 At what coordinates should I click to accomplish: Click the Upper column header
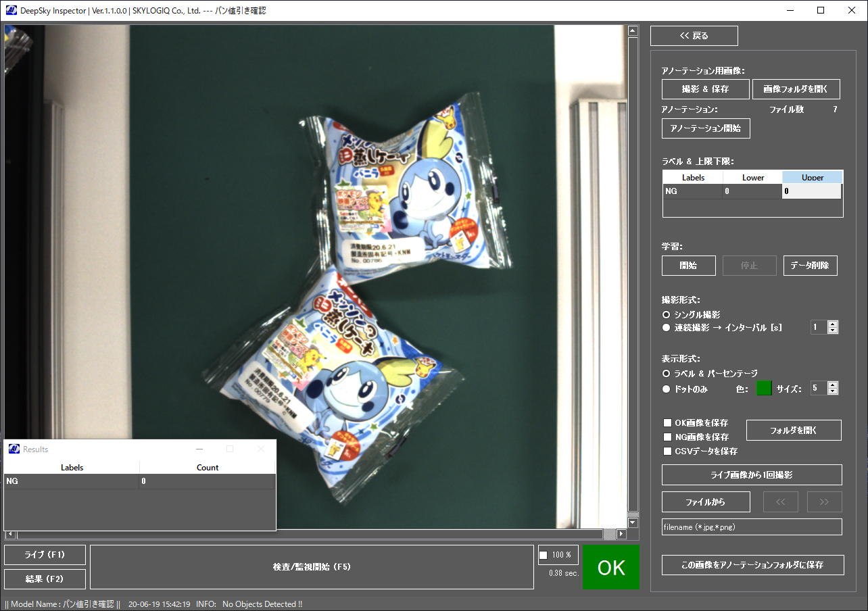click(x=813, y=178)
